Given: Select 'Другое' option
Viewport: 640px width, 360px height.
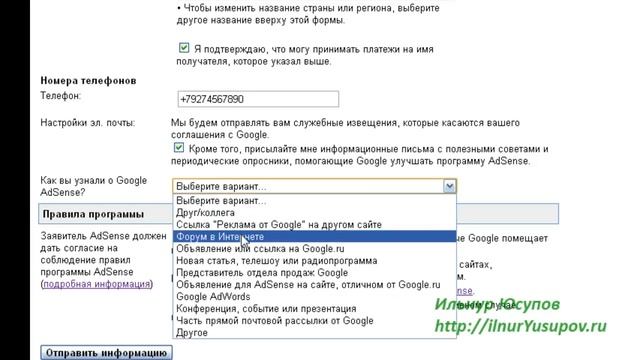Looking at the screenshot, I should 314,333.
